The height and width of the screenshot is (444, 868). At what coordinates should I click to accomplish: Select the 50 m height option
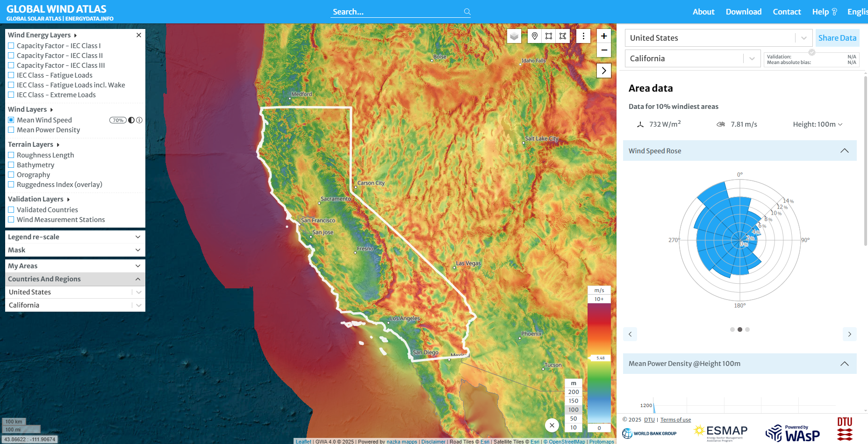(x=574, y=419)
